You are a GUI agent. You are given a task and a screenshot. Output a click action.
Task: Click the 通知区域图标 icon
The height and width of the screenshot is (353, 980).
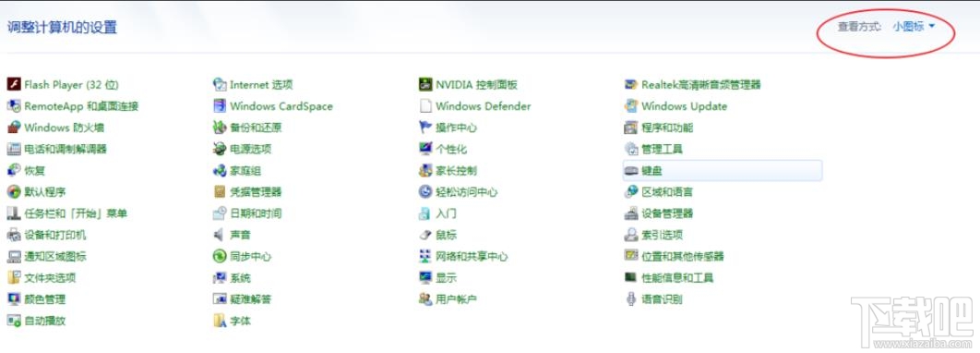[x=14, y=256]
